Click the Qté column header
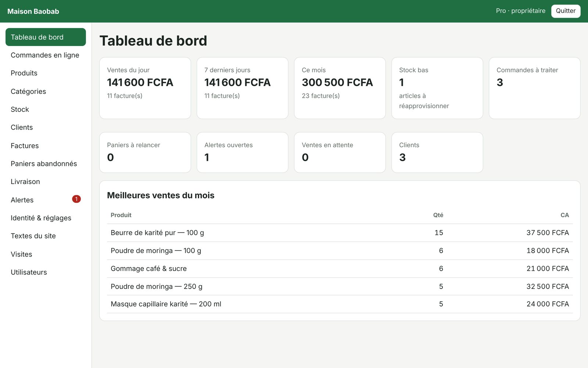The height and width of the screenshot is (368, 588). pyautogui.click(x=438, y=215)
